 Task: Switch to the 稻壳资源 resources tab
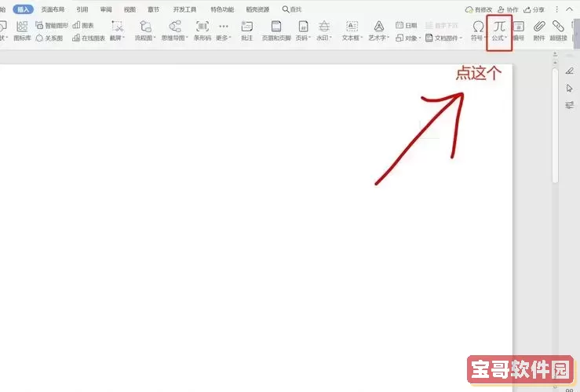pos(257,9)
